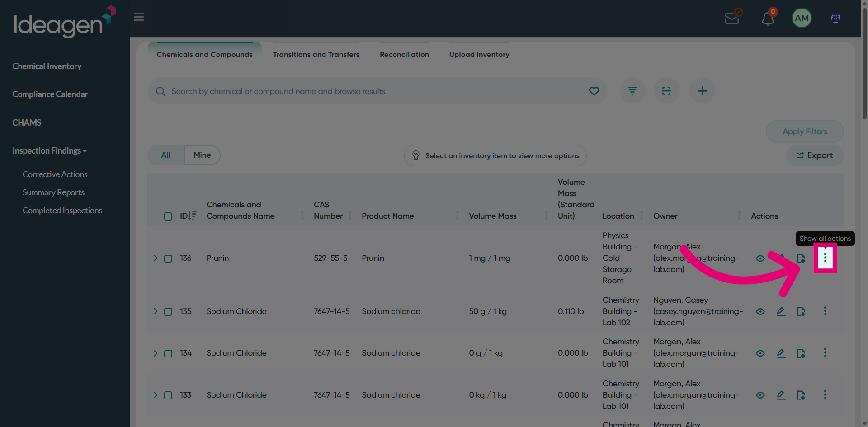The width and height of the screenshot is (868, 427).
Task: Check the checkbox for row 134
Action: pyautogui.click(x=168, y=353)
